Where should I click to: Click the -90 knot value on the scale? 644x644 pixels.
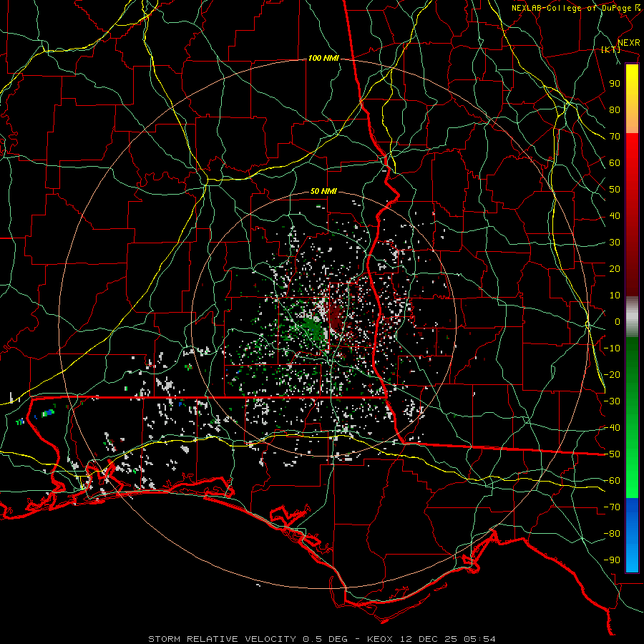pos(612,560)
